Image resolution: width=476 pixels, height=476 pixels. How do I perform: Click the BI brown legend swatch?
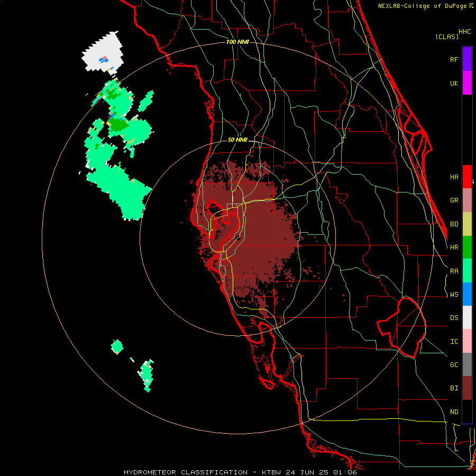tap(467, 388)
